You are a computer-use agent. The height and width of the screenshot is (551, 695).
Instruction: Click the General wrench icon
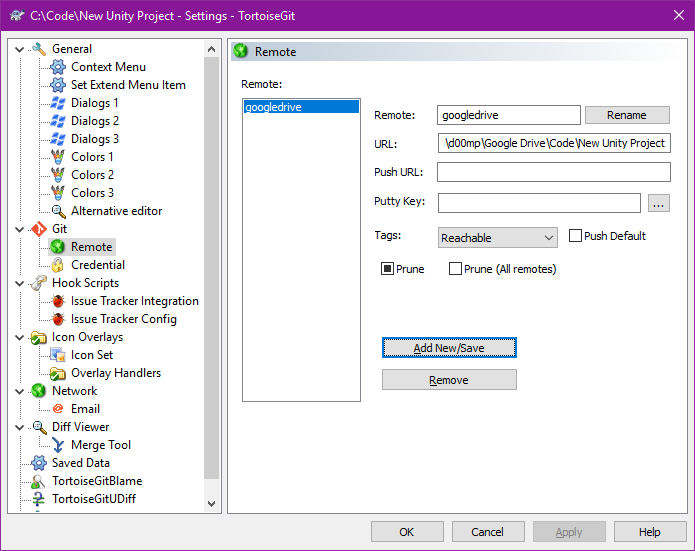(39, 49)
